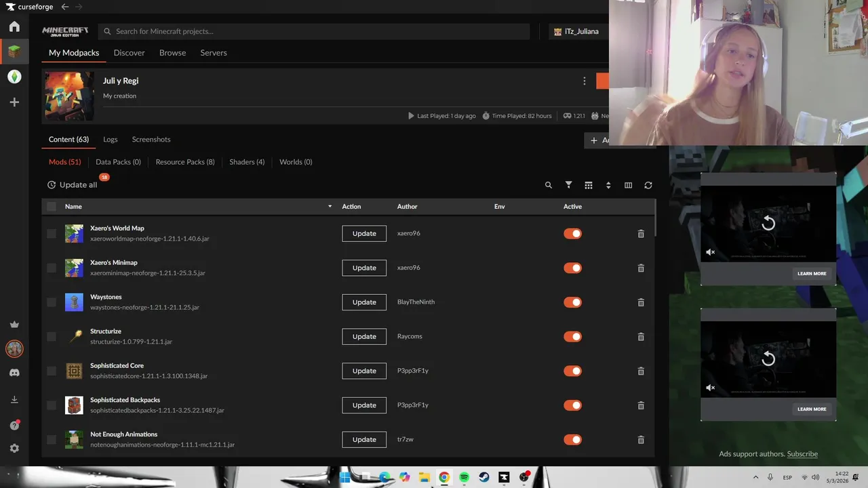Disable Xaero's Minimap active toggle

point(572,268)
